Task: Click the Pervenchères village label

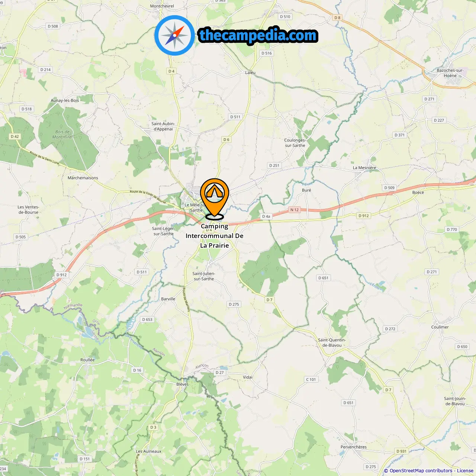Action: (354, 447)
